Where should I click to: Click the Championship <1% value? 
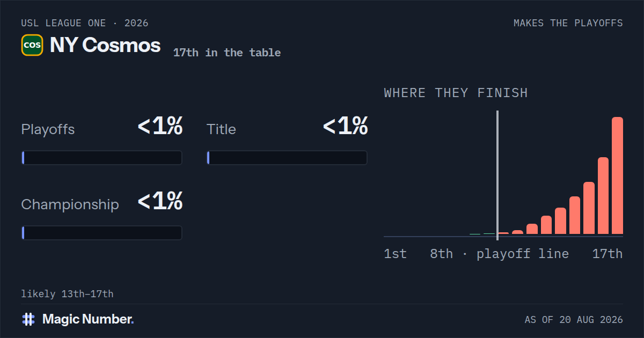coord(160,202)
